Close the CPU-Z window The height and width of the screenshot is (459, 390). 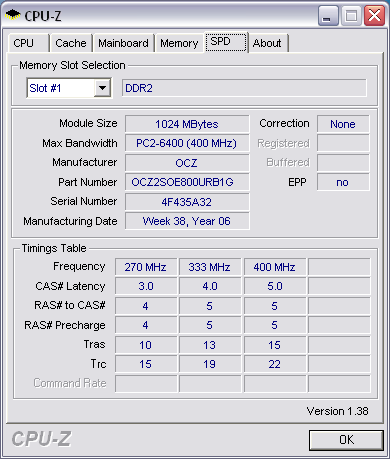(x=375, y=16)
